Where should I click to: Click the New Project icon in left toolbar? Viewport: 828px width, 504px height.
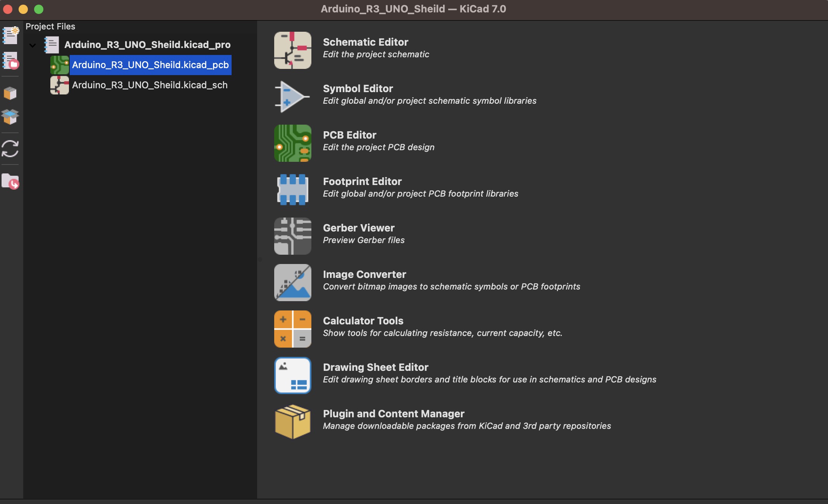coord(10,35)
